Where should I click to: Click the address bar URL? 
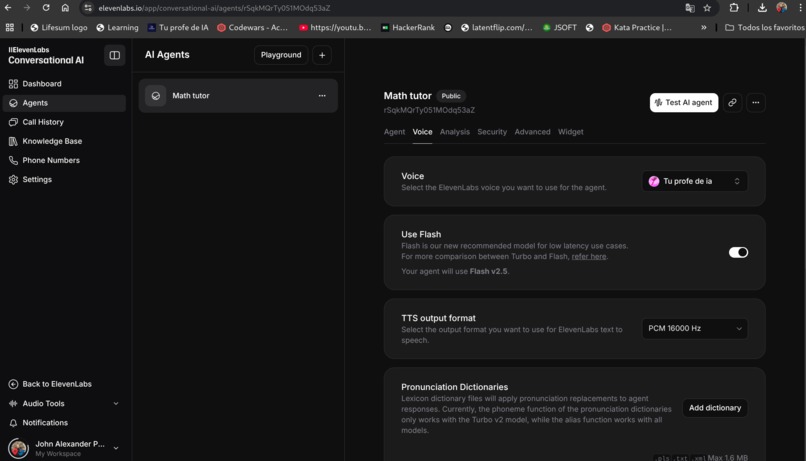pos(214,8)
